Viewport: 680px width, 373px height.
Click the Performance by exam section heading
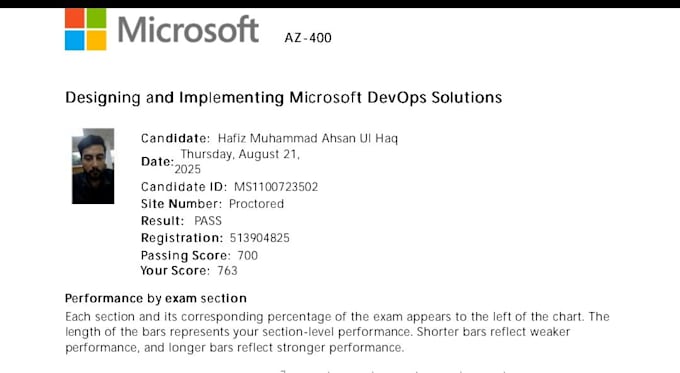pos(156,298)
